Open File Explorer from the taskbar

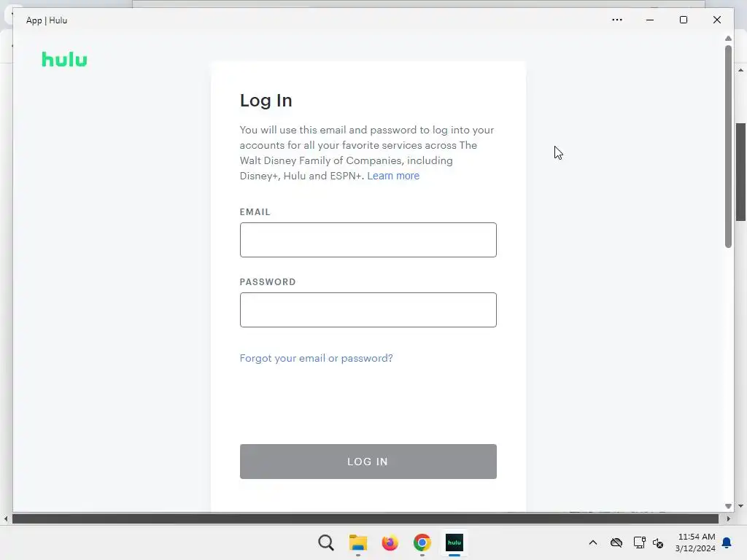[357, 542]
